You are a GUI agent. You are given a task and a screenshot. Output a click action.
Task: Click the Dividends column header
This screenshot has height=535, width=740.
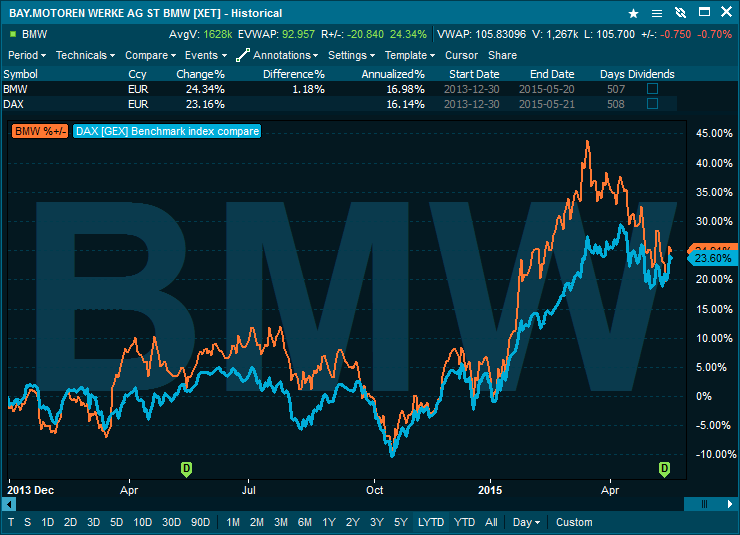[x=651, y=74]
